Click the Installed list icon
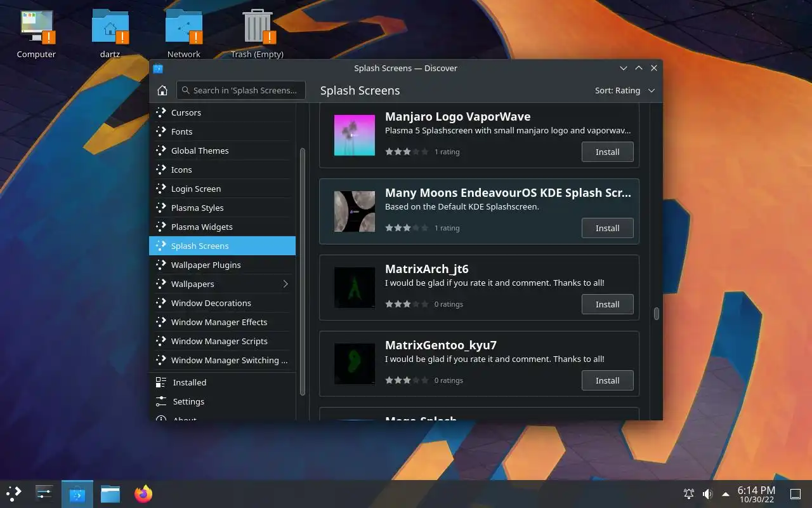812x508 pixels. click(161, 382)
